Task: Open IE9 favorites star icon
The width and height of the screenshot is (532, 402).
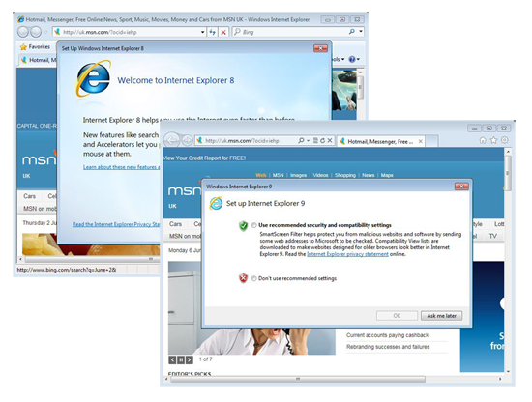Action: tap(493, 140)
